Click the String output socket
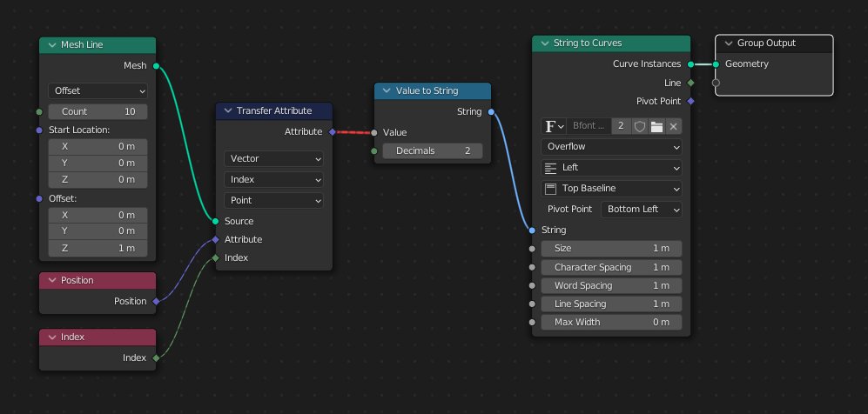The image size is (868, 414). point(491,111)
